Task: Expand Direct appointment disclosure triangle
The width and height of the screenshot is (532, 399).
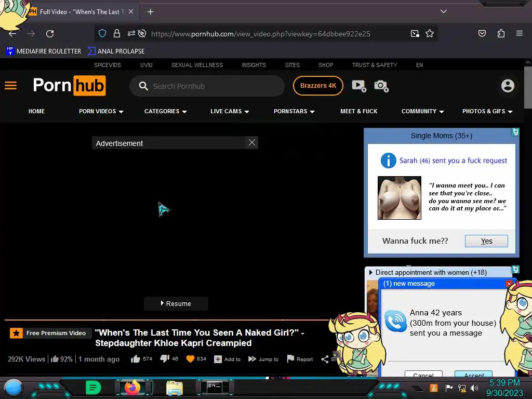Action: 370,272
